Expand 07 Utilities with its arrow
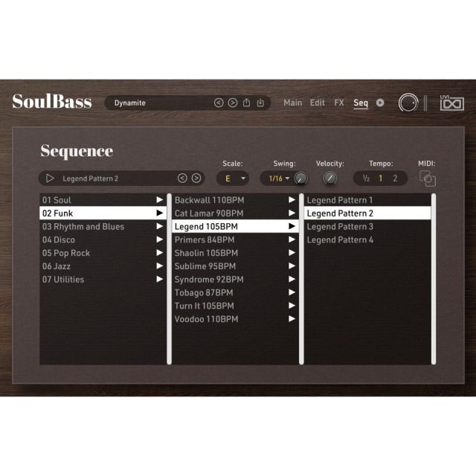Image resolution: width=476 pixels, height=476 pixels. tap(160, 280)
